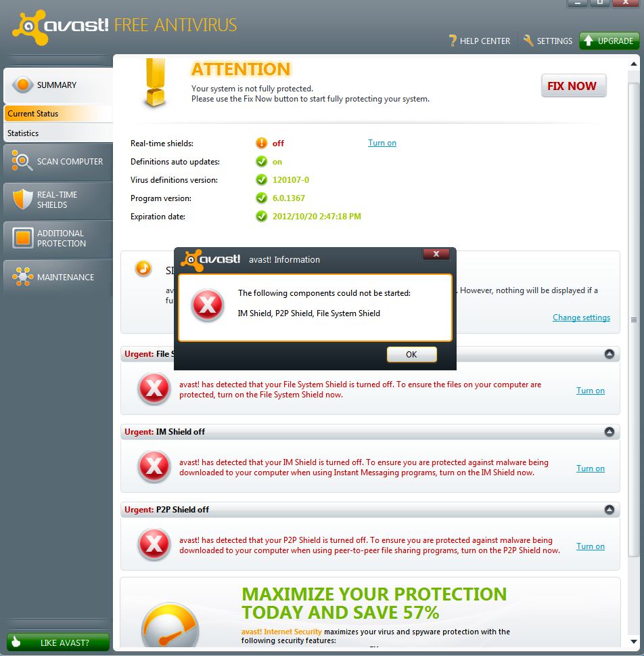644x656 pixels.
Task: Follow the avast! Internet Security link
Action: click(281, 632)
